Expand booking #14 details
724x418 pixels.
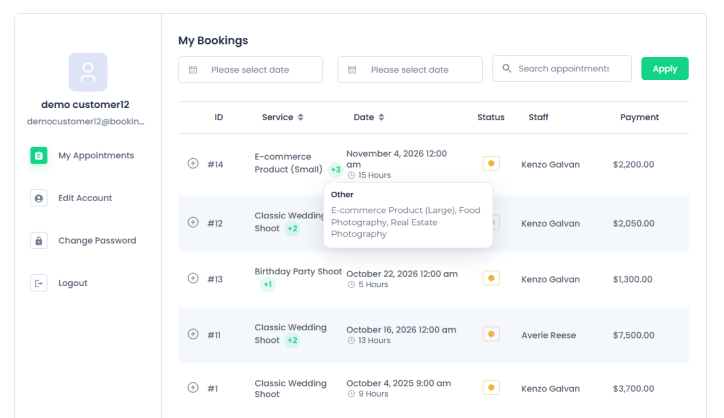coord(193,164)
